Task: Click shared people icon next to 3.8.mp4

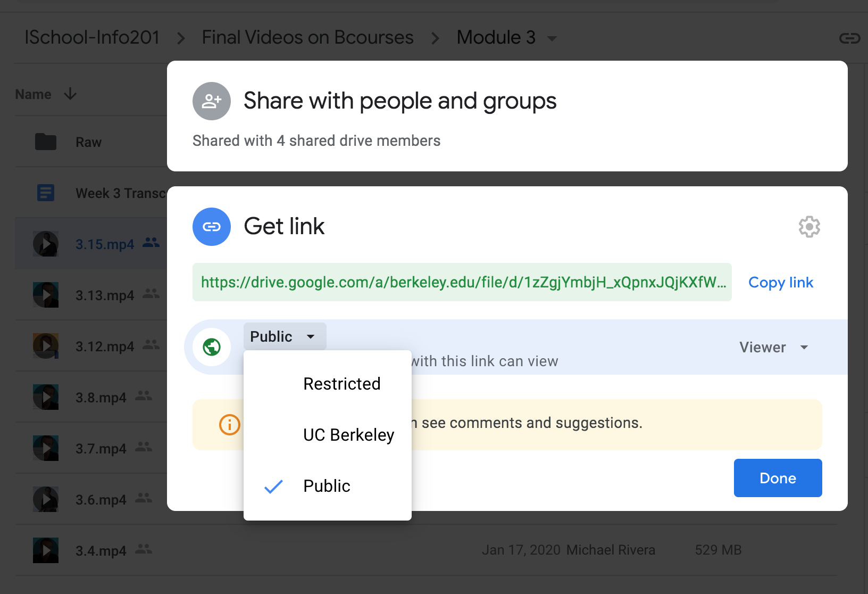Action: 144,395
